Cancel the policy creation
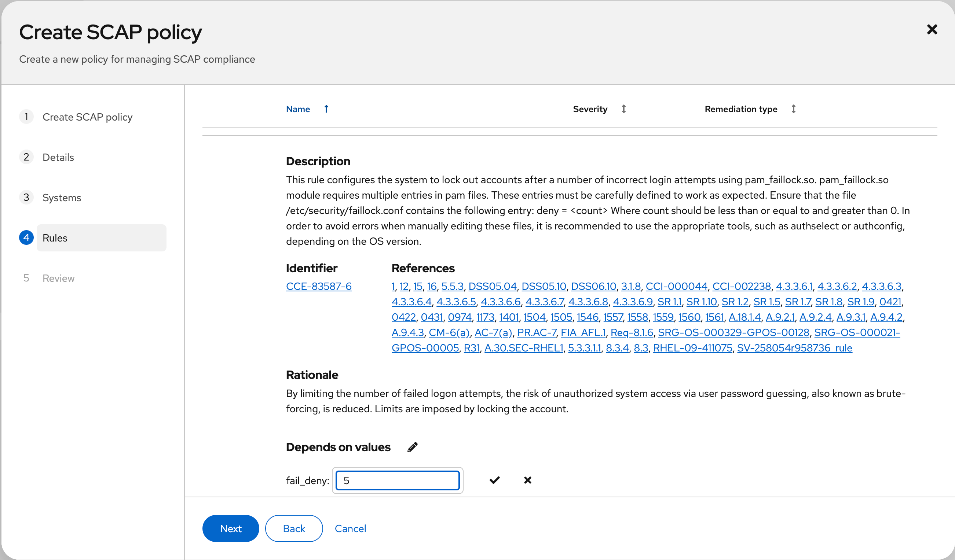 coord(350,528)
